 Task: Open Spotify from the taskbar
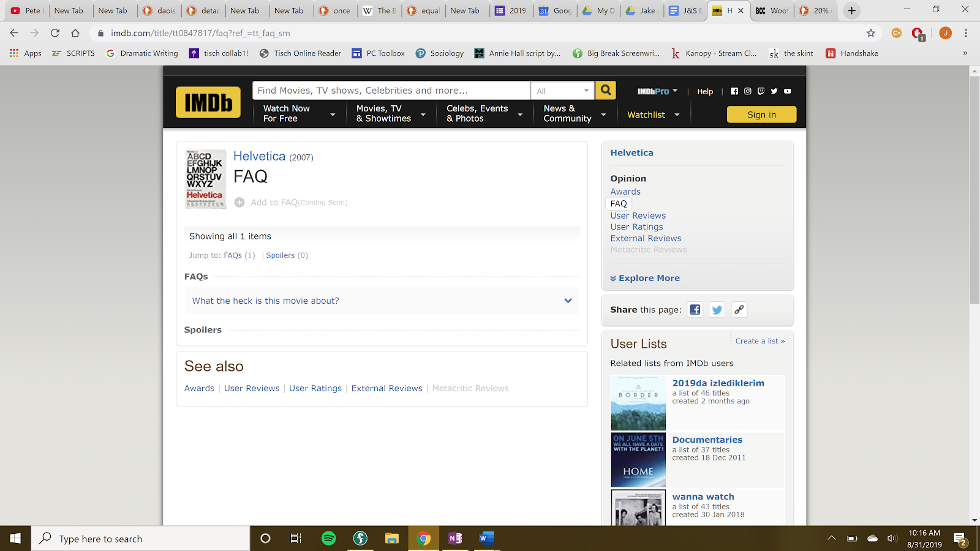point(329,538)
